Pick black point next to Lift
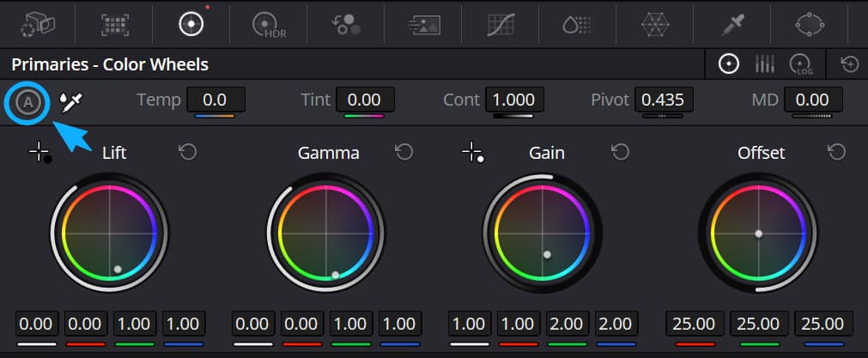This screenshot has height=358, width=868. click(x=39, y=152)
